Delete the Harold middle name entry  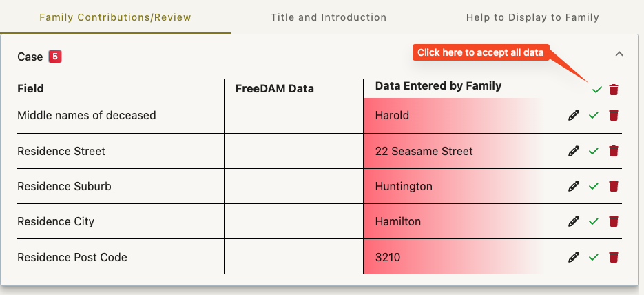(x=614, y=115)
